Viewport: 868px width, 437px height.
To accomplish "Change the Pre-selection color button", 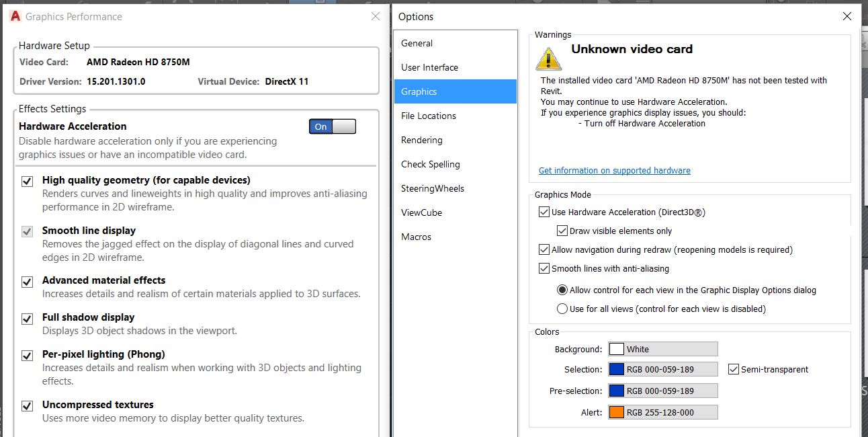I will [x=663, y=391].
